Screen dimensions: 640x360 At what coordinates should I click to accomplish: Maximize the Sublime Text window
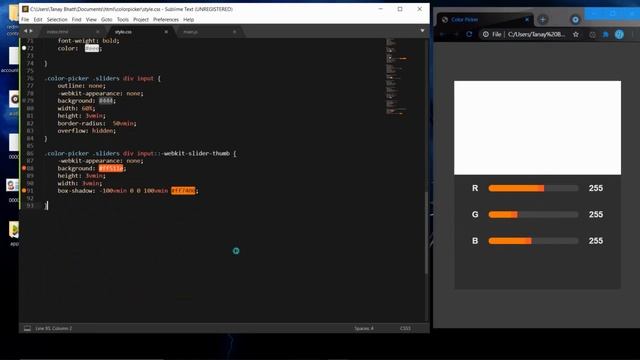[400, 9]
